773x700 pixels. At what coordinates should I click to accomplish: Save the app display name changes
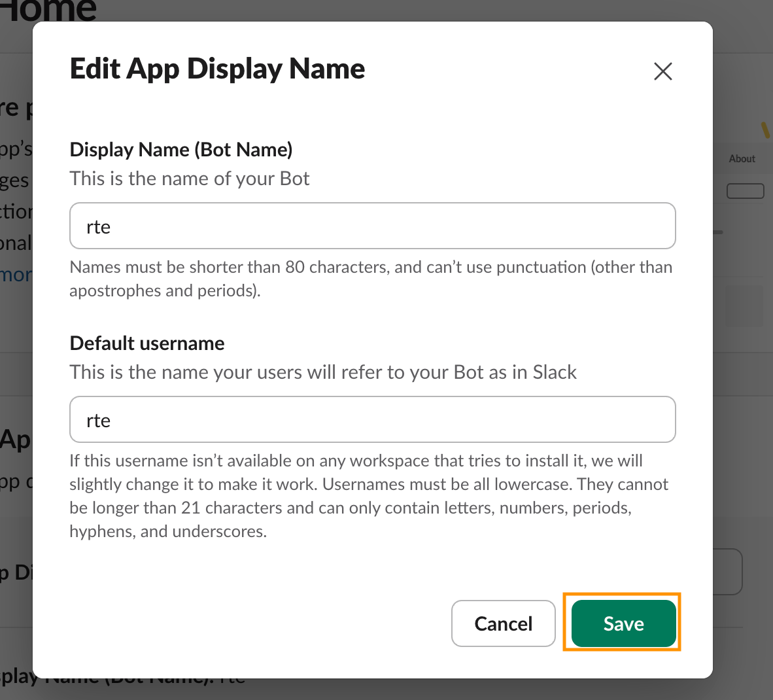tap(623, 623)
